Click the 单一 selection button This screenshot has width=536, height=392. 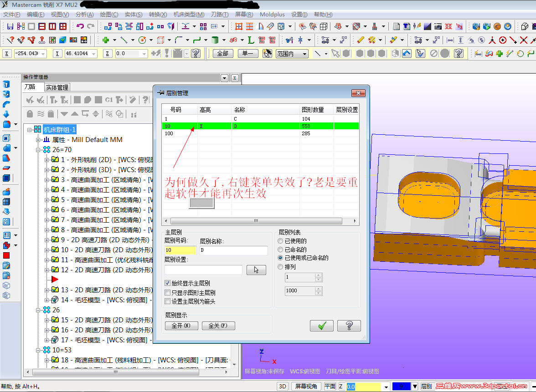point(247,54)
